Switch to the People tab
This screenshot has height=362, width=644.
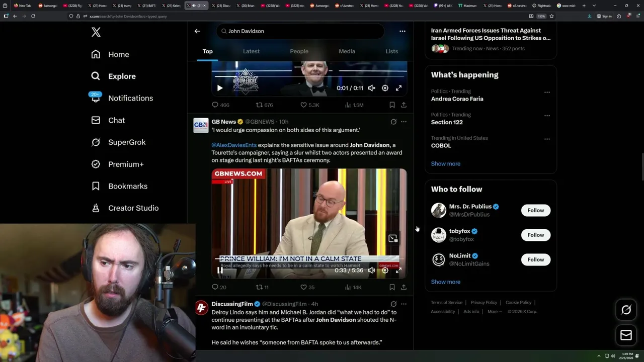coord(299,51)
